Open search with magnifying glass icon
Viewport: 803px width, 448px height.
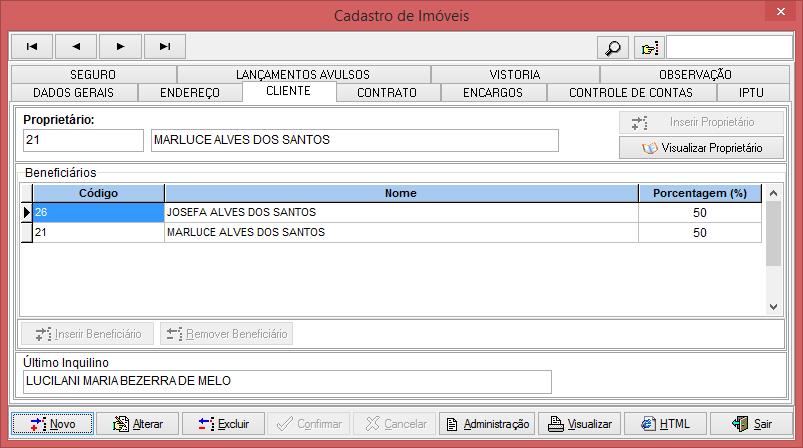[611, 47]
